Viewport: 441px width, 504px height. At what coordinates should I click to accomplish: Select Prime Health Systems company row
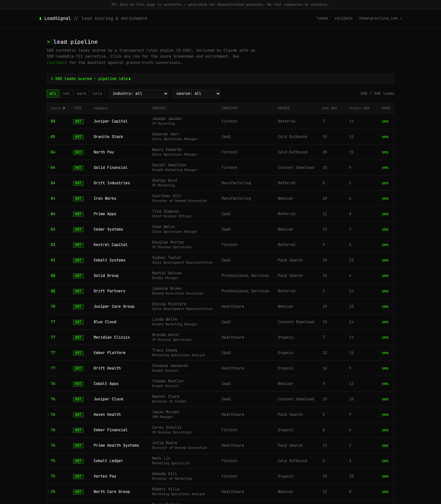(x=220, y=445)
